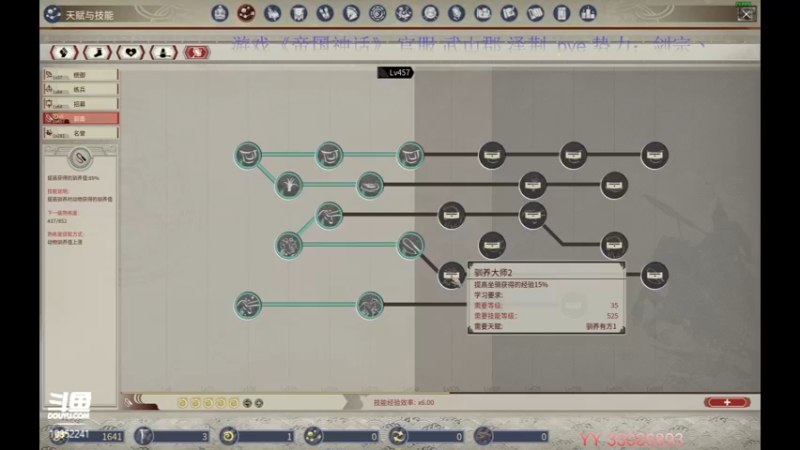800x450 pixels.
Task: Select the highlighted 驯养 skill category
Action: click(x=81, y=118)
